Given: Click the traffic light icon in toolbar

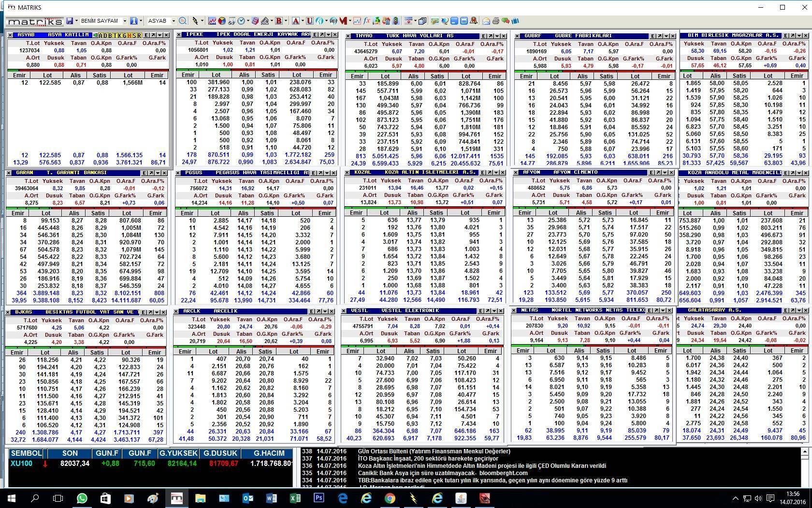Looking at the screenshot, I should coord(396,21).
